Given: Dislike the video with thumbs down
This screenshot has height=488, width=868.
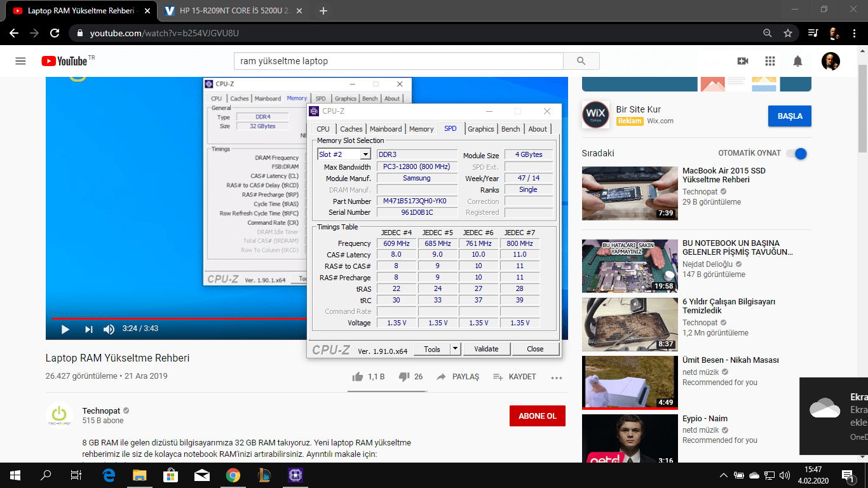Looking at the screenshot, I should pos(403,377).
